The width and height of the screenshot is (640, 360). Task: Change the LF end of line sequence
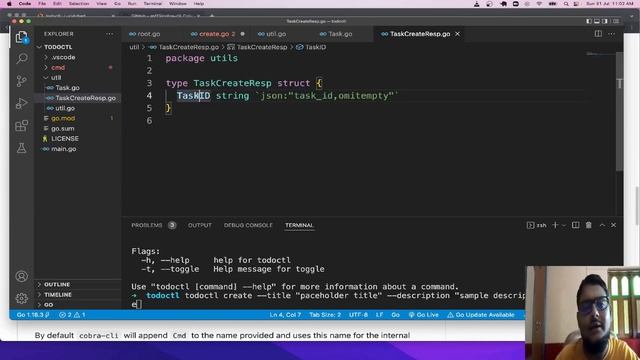379,315
